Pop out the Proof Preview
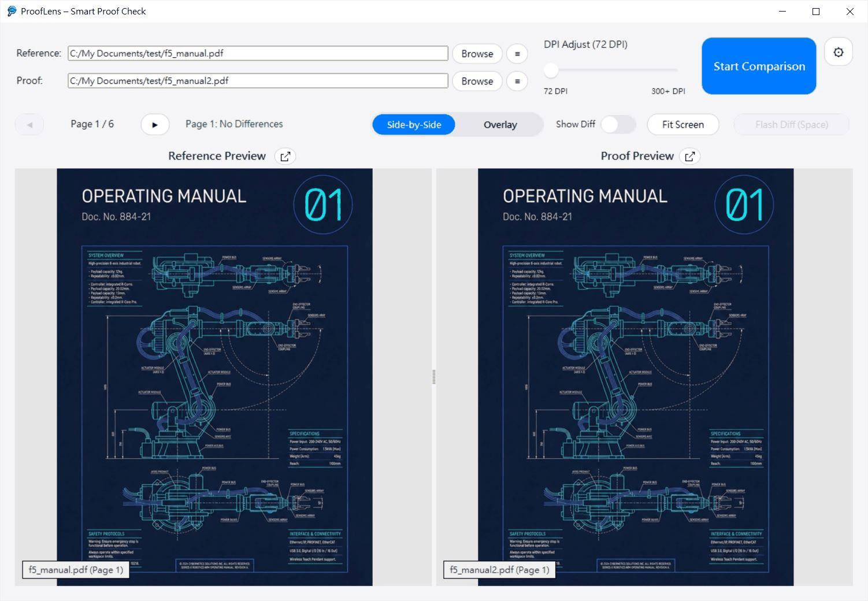Screen dimensions: 868x601 point(689,155)
